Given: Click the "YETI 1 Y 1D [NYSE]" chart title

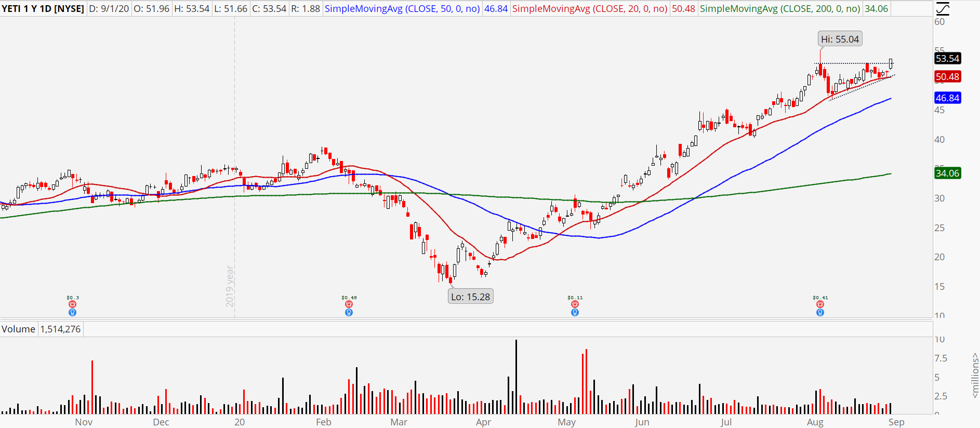Looking at the screenshot, I should point(43,9).
